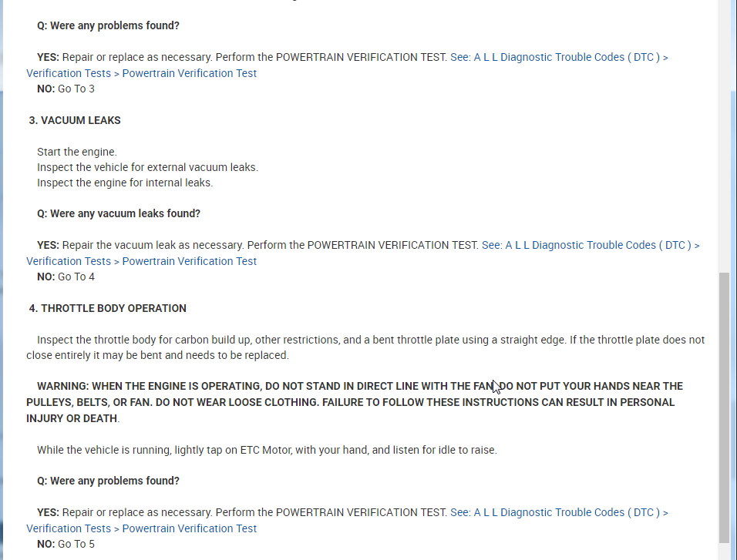
Task: Click the "4. THROTTLE BODY OPERATION" heading
Action: 108,308
